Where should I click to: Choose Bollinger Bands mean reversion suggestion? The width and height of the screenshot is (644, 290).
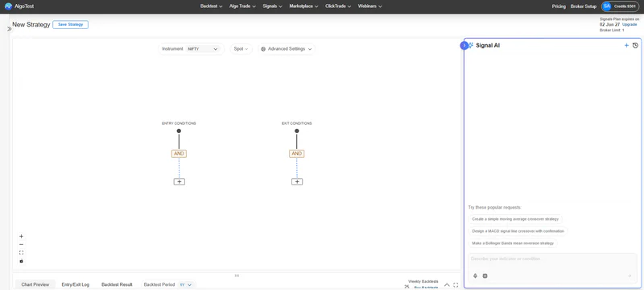pyautogui.click(x=513, y=243)
